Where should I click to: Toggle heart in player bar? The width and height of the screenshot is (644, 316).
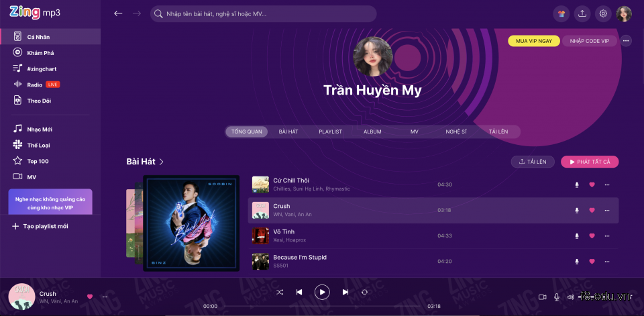tap(90, 297)
